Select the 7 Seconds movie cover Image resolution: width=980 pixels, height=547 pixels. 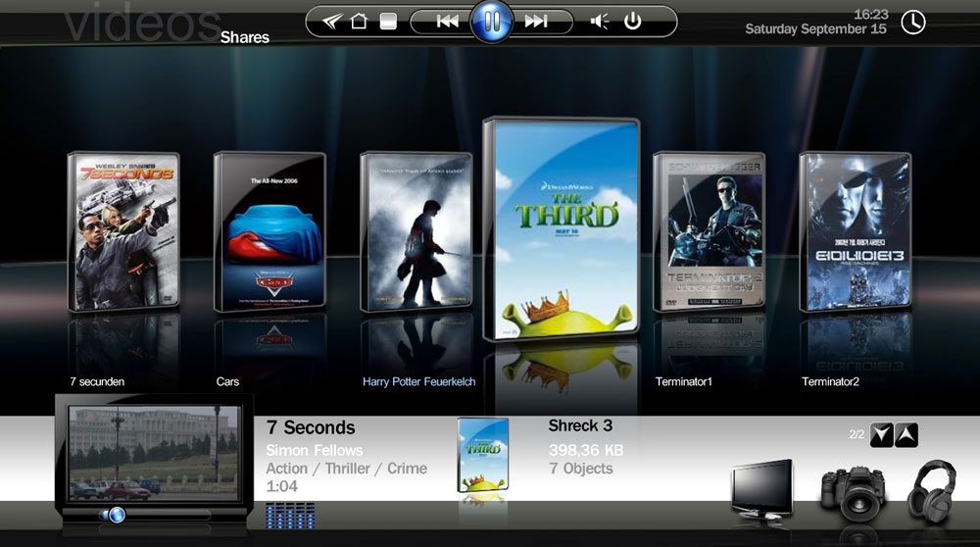pos(123,231)
